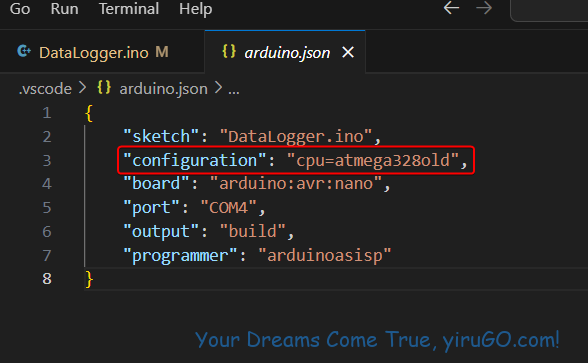Viewport: 588px width, 363px height.
Task: Click the closing brace on line 8
Action: [x=89, y=279]
